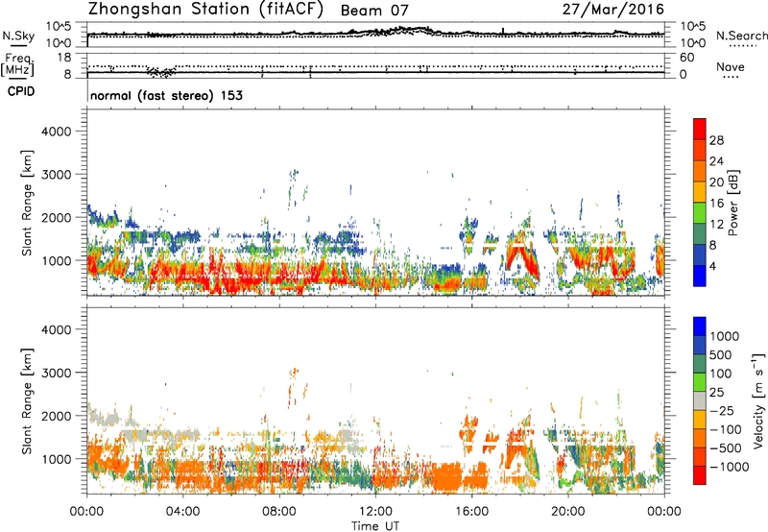Click the "08:00" time axis label
Screen dimensions: 768x532
click(279, 512)
